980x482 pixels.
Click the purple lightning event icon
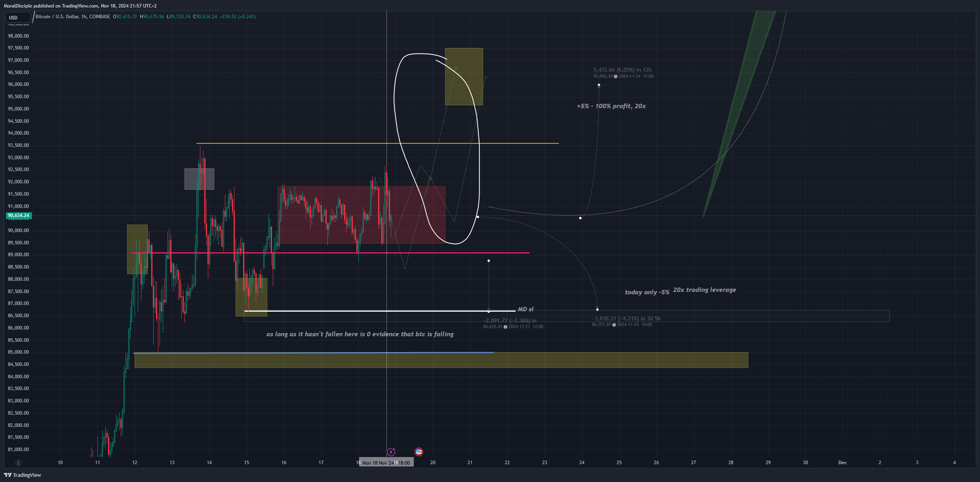391,452
